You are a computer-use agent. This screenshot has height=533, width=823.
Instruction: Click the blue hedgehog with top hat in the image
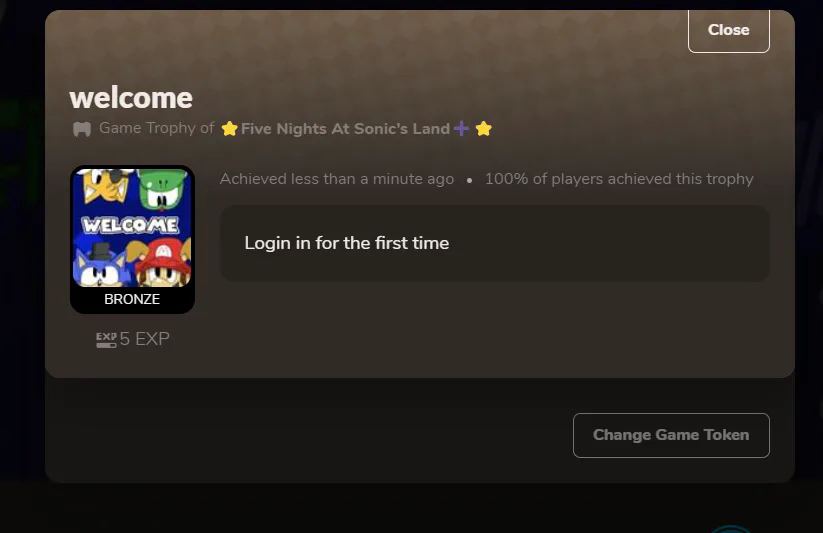100,265
